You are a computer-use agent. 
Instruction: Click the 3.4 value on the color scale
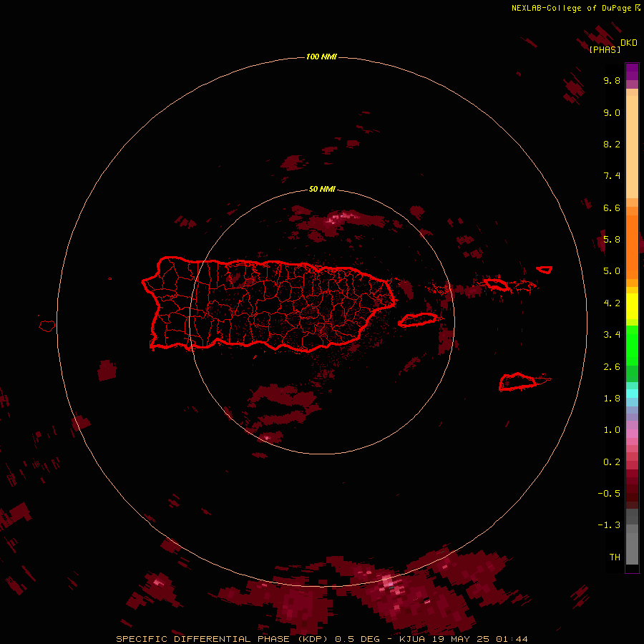point(612,335)
